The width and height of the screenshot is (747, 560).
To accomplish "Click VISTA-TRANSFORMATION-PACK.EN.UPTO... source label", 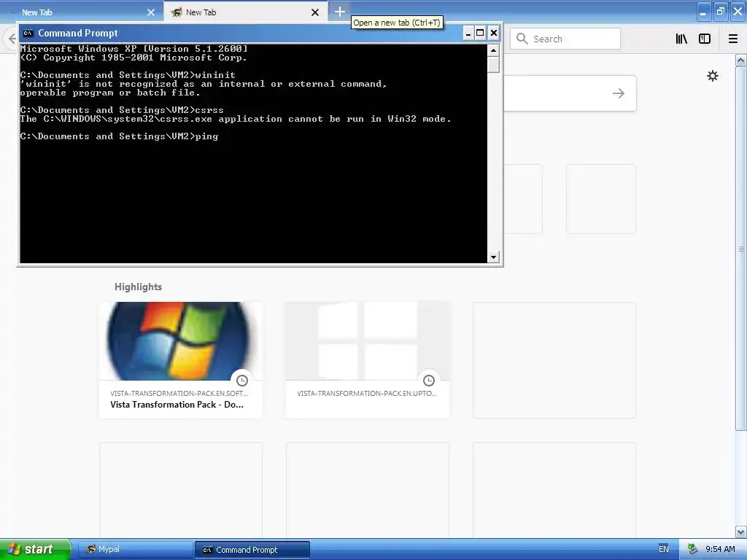I will point(367,393).
